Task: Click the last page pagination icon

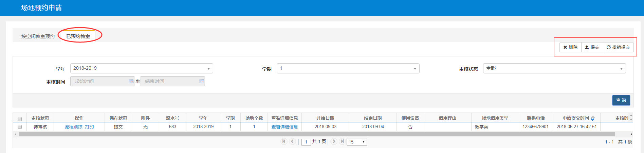Action: pos(342,141)
